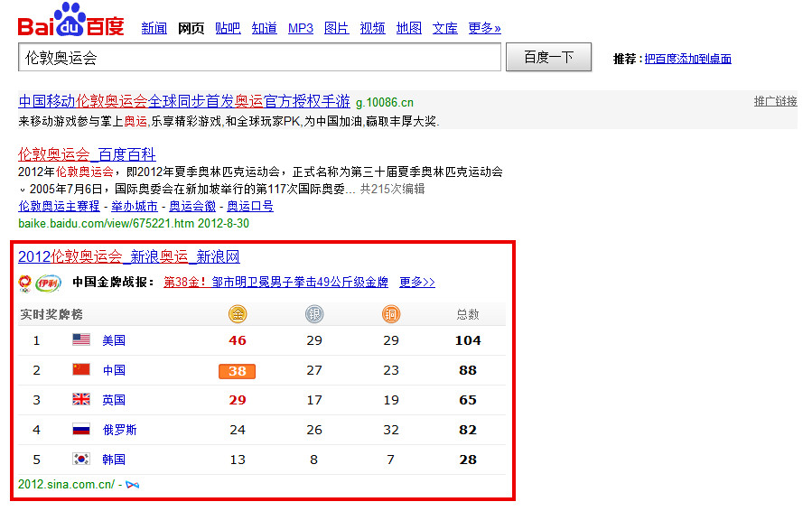
Task: Open the 奥运会徽 sublink
Action: pyautogui.click(x=192, y=206)
